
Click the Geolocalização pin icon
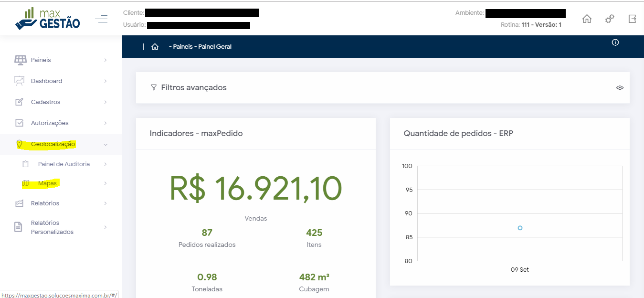[x=20, y=144]
